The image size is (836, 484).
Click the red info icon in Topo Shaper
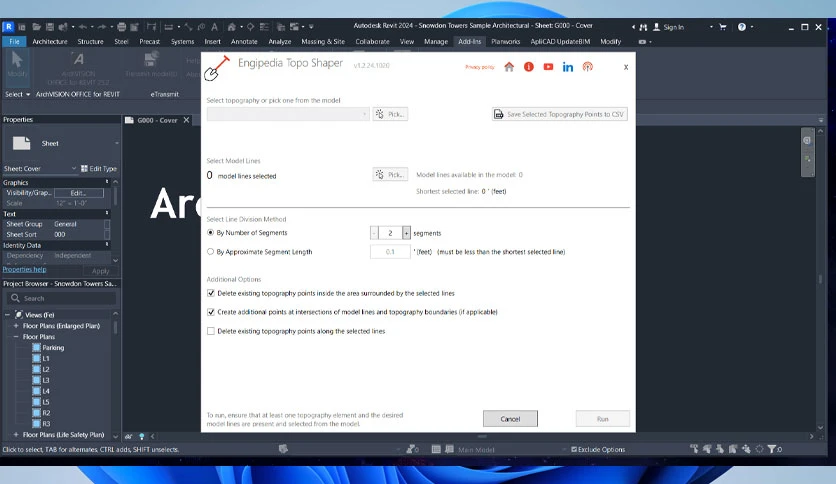point(528,67)
